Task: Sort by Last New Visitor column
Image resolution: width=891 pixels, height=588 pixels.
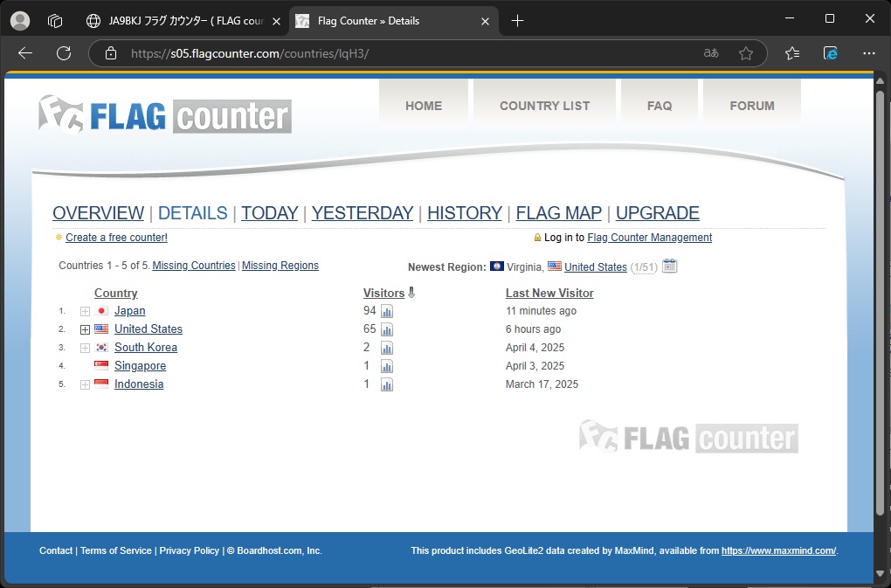Action: pyautogui.click(x=549, y=294)
